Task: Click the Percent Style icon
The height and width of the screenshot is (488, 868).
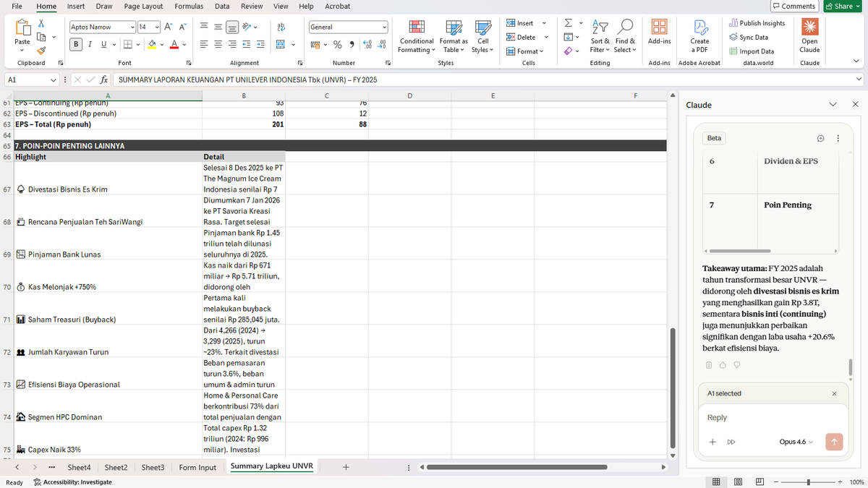Action: (338, 44)
